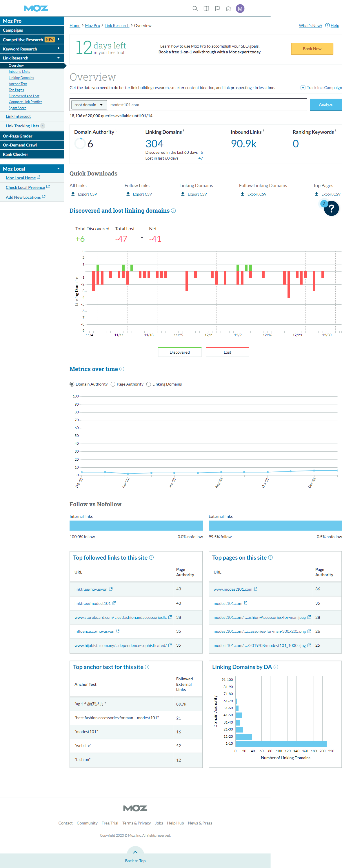Expand Keyword Research menu arrow
342x868 pixels.
59,48
